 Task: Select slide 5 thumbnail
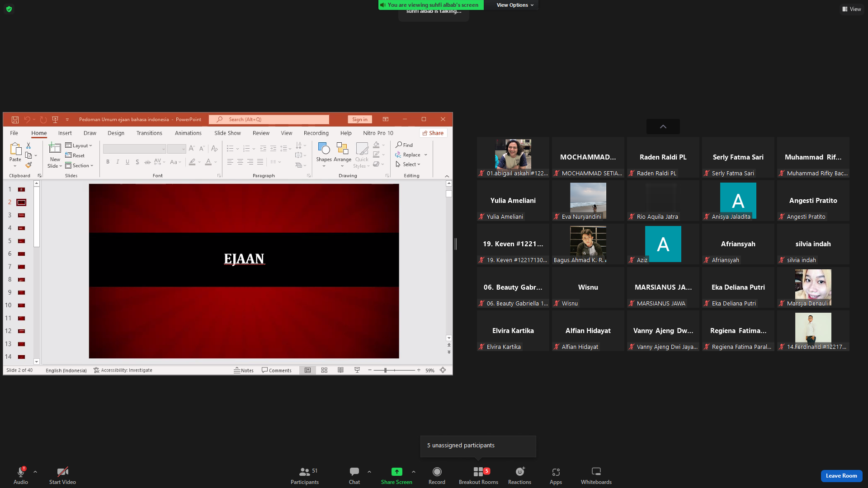(21, 241)
